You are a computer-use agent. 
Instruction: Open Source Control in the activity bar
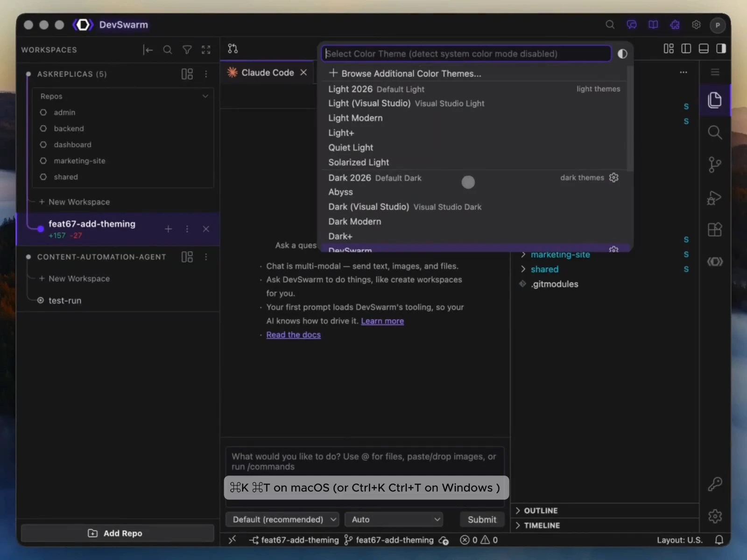coord(715,165)
